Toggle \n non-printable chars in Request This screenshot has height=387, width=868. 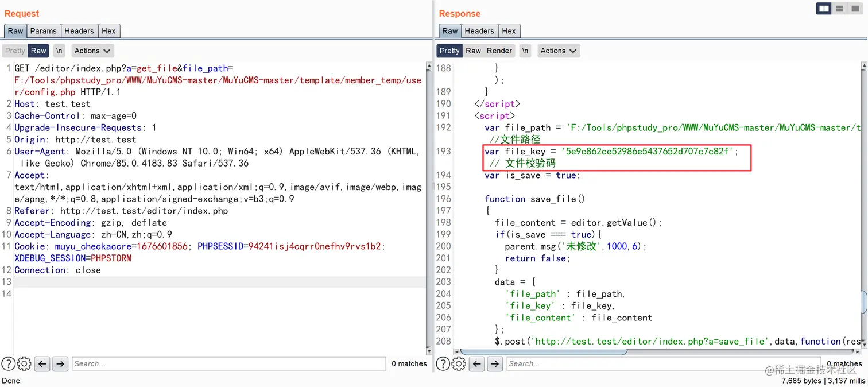coord(60,51)
